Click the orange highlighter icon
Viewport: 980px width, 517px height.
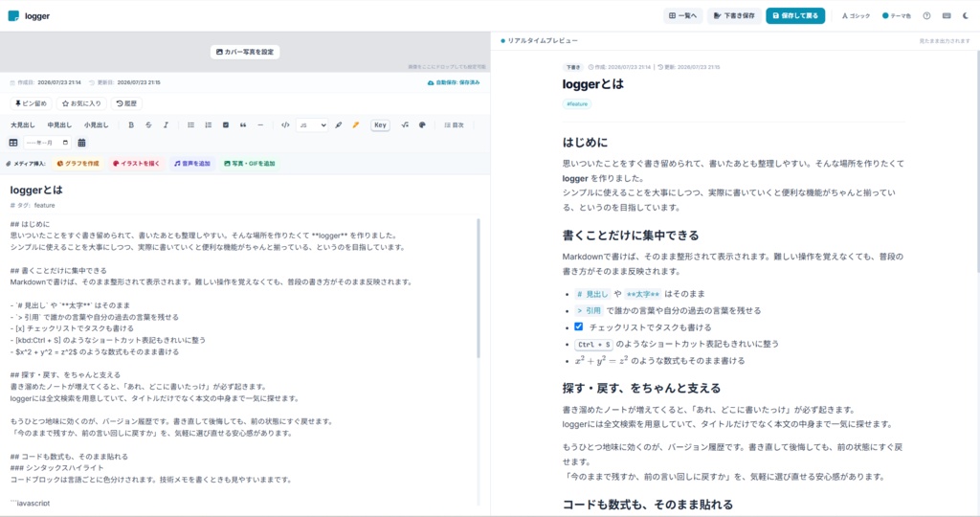[356, 125]
